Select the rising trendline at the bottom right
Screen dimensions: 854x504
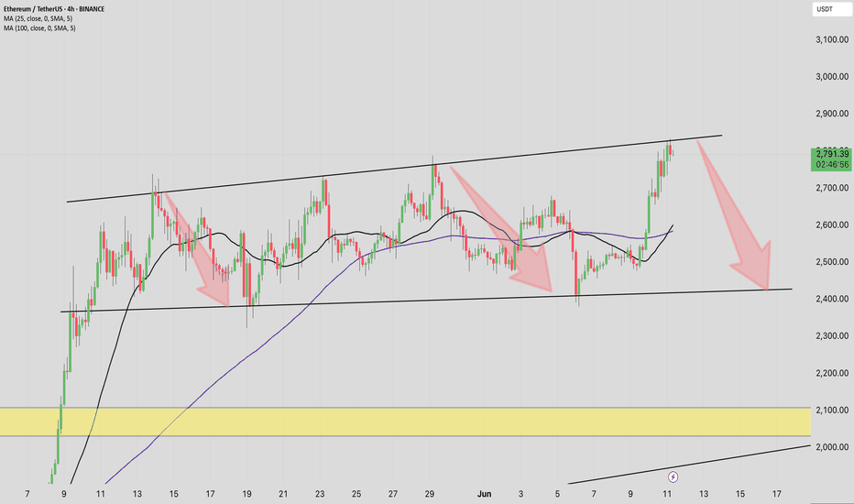689,465
